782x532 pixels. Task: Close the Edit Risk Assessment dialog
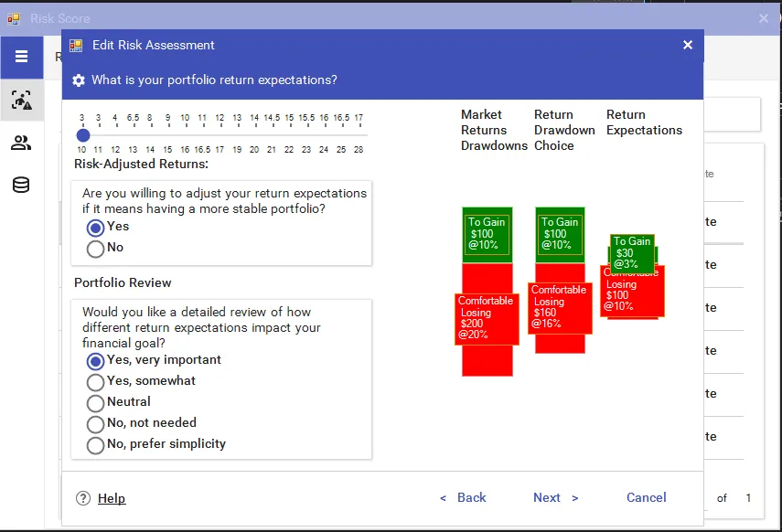[x=688, y=46]
